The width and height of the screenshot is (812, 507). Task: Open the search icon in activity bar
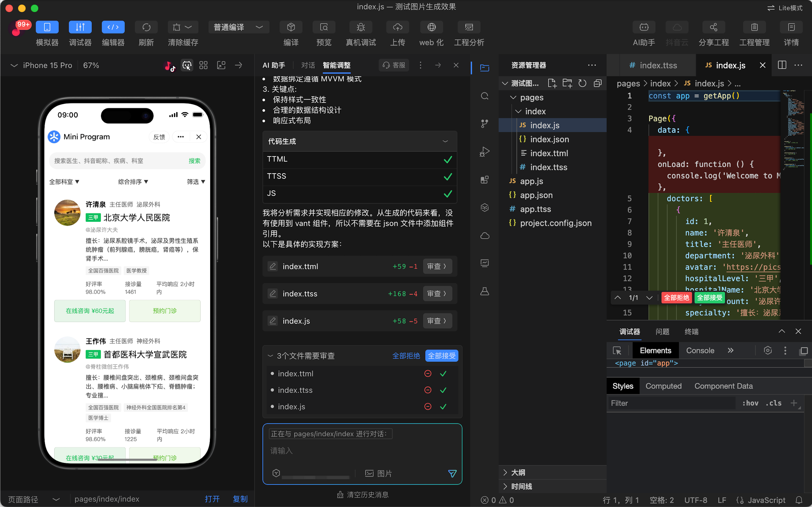485,96
